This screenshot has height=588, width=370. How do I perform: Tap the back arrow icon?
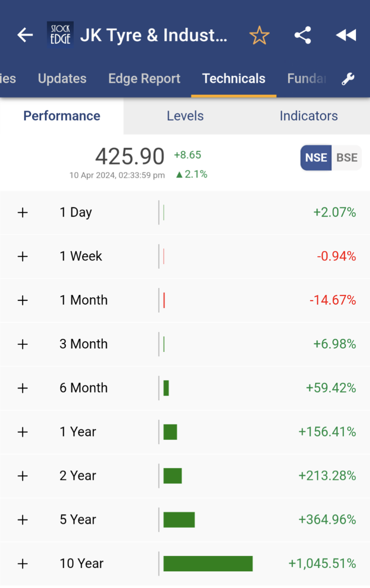click(25, 35)
